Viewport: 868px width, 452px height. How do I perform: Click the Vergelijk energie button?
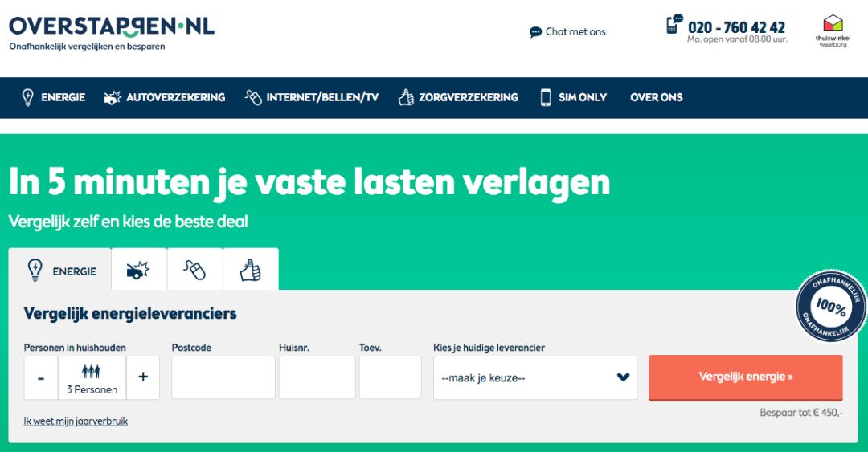(746, 377)
